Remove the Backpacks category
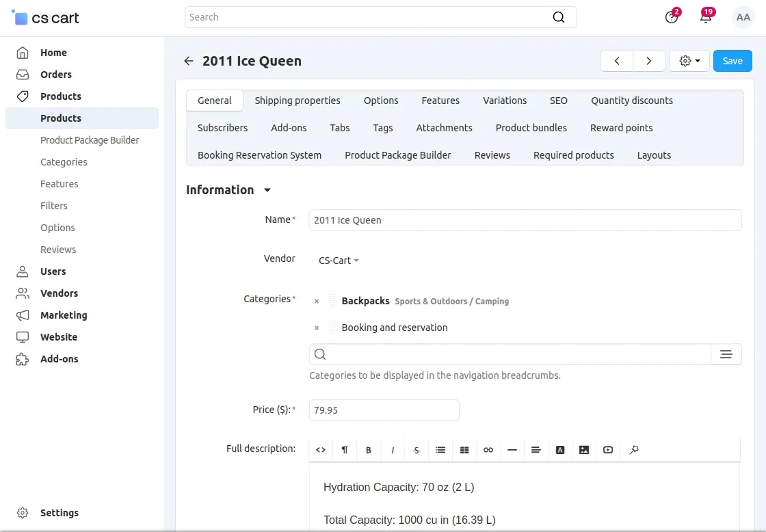The height and width of the screenshot is (532, 766). [317, 302]
